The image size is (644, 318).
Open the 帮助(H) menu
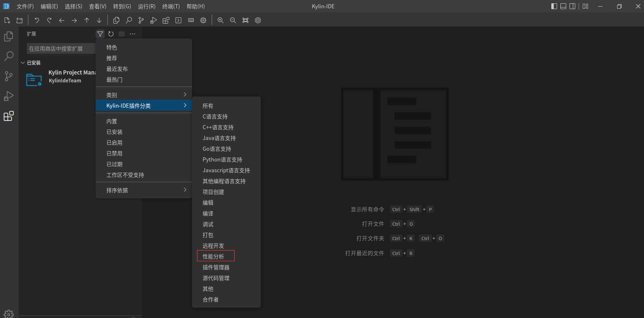click(x=195, y=6)
